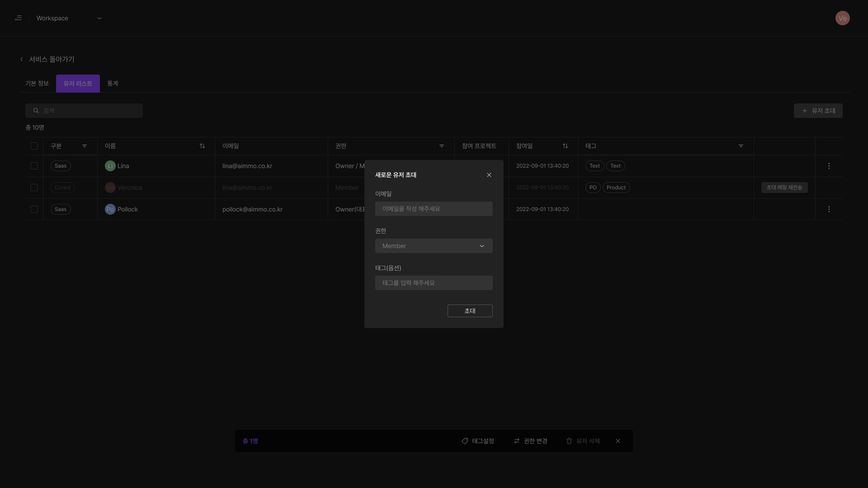Switch to the 기본 정보 tab
Viewport: 868px width, 488px height.
pos(37,84)
